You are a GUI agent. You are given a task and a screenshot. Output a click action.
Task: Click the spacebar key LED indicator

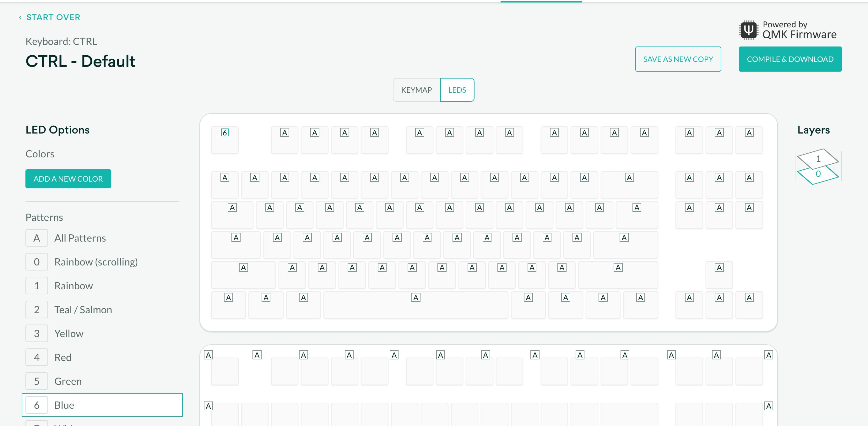point(416,298)
